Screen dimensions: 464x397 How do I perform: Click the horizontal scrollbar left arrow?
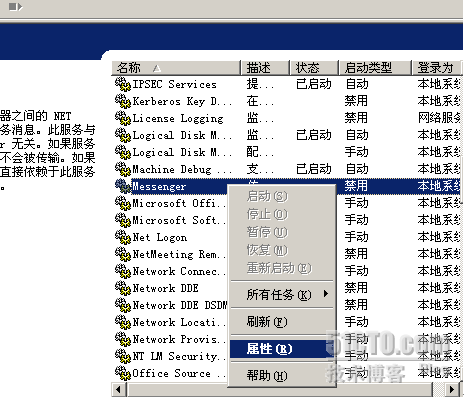(x=118, y=389)
